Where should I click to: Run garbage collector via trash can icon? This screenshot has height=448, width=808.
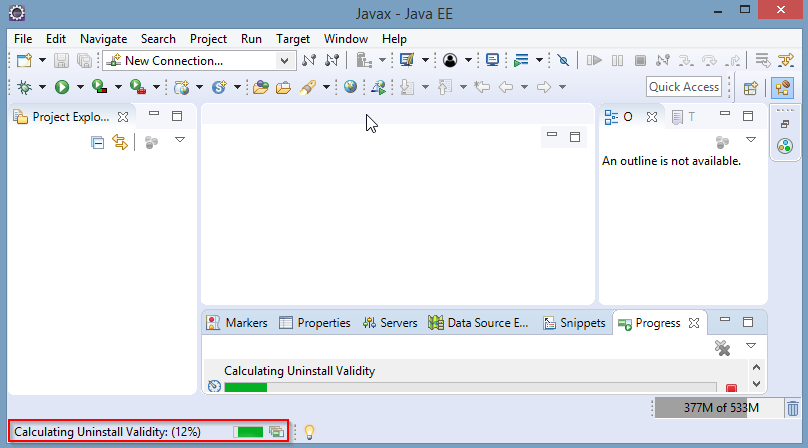pyautogui.click(x=792, y=408)
